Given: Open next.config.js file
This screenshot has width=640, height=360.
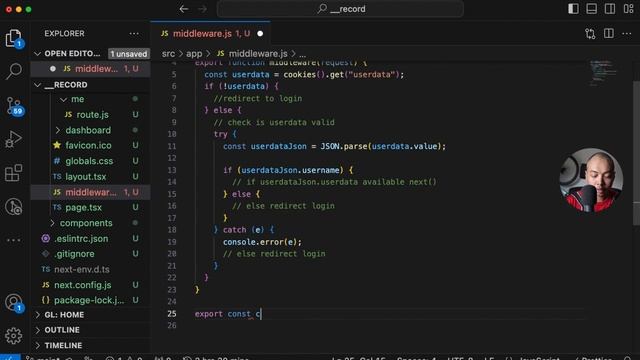Looking at the screenshot, I should pyautogui.click(x=91, y=285).
